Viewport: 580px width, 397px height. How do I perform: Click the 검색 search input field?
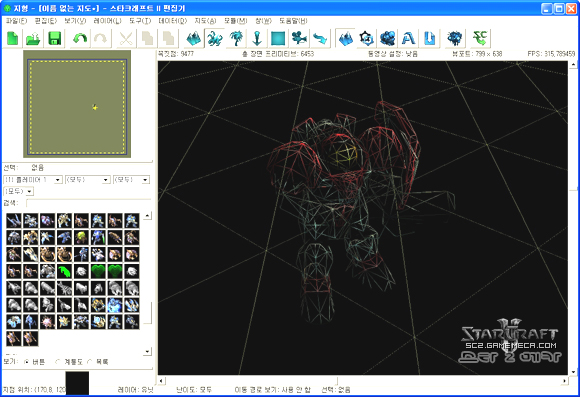[x=89, y=203]
